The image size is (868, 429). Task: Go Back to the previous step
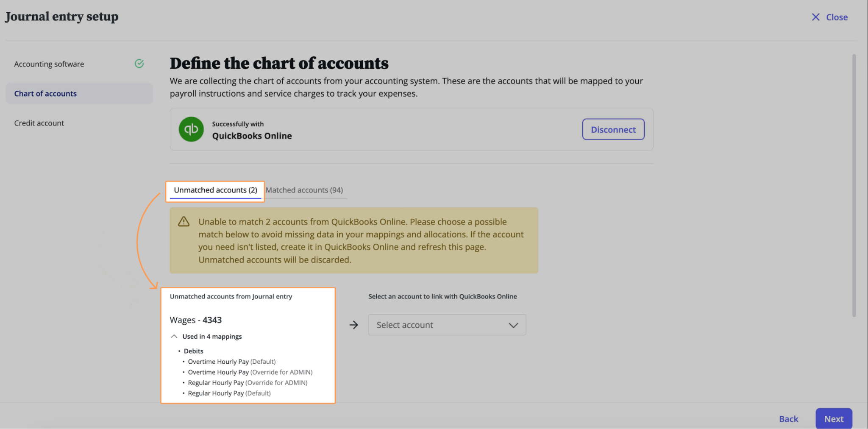tap(788, 419)
